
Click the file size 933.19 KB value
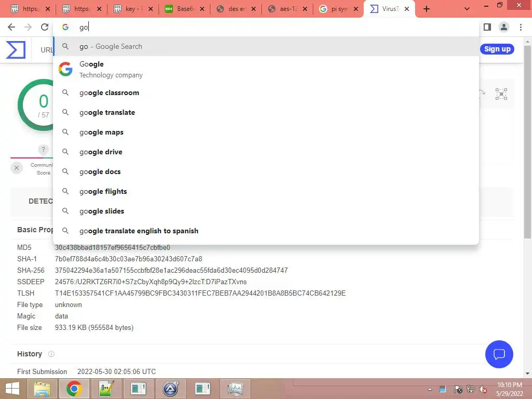[x=95, y=327]
